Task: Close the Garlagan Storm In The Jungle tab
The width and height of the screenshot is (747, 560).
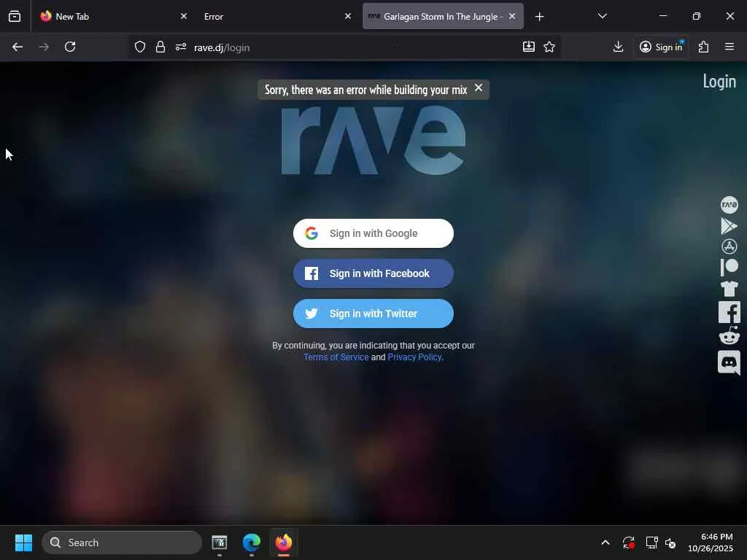Action: tap(512, 16)
